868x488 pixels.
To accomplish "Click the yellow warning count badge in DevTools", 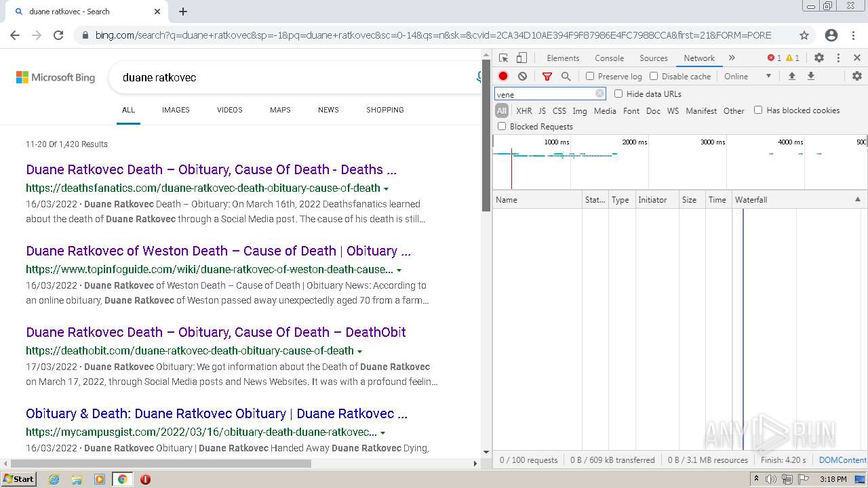I will 793,58.
